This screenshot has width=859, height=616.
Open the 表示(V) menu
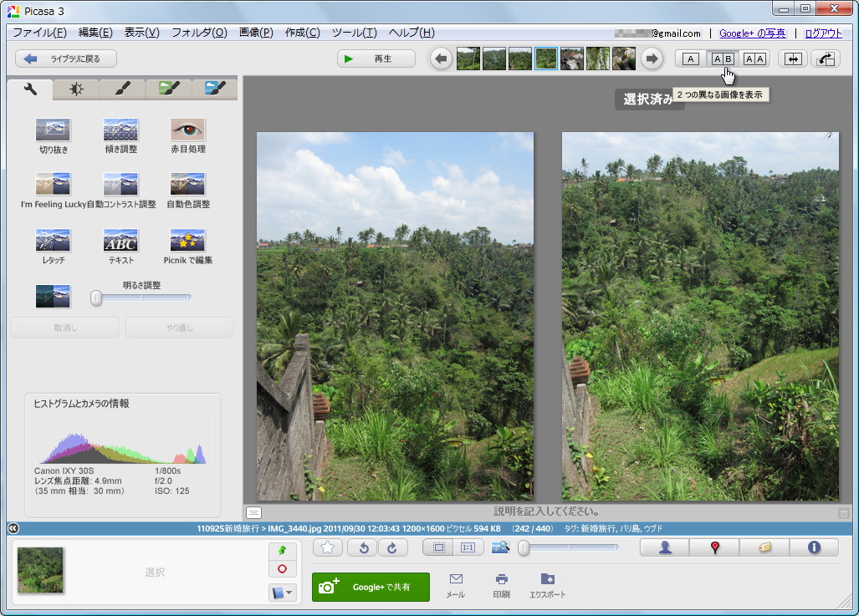coord(141,33)
